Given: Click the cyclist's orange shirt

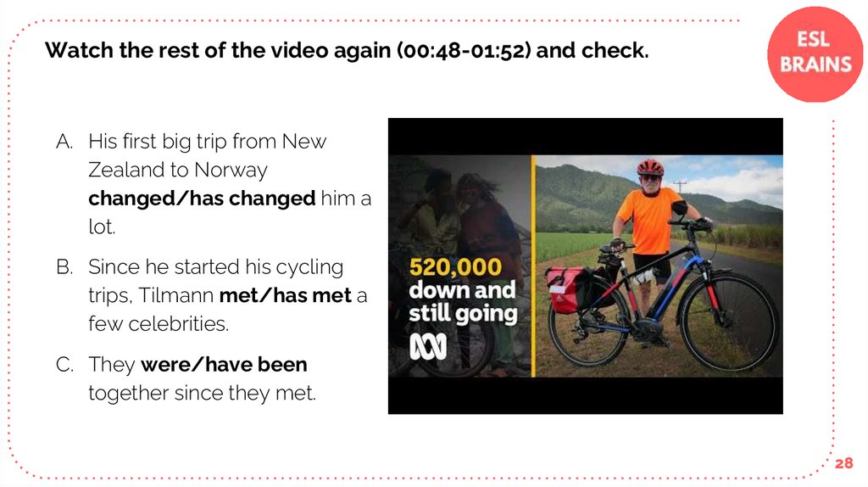Looking at the screenshot, I should (651, 221).
